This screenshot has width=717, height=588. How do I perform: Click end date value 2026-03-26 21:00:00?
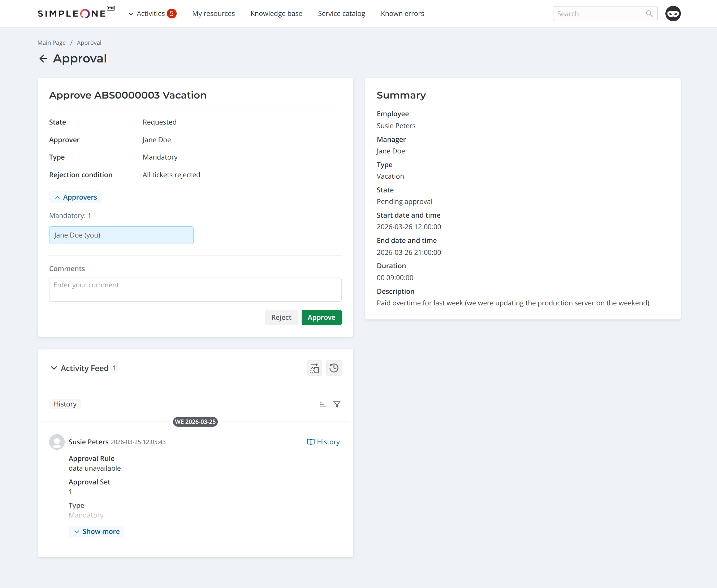click(409, 252)
